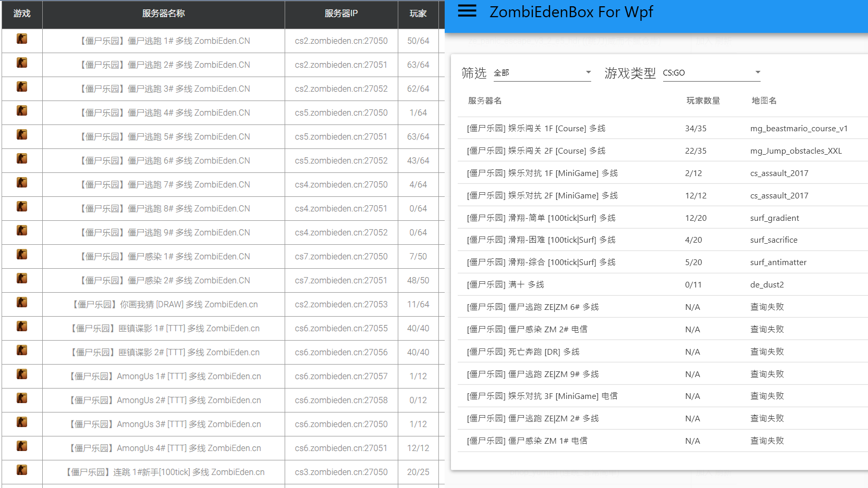
Task: Sort by 服务器IP column header
Action: click(341, 14)
